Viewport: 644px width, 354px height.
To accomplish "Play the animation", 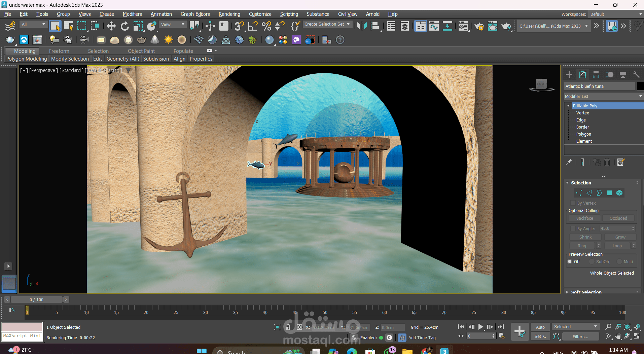I will 480,327.
